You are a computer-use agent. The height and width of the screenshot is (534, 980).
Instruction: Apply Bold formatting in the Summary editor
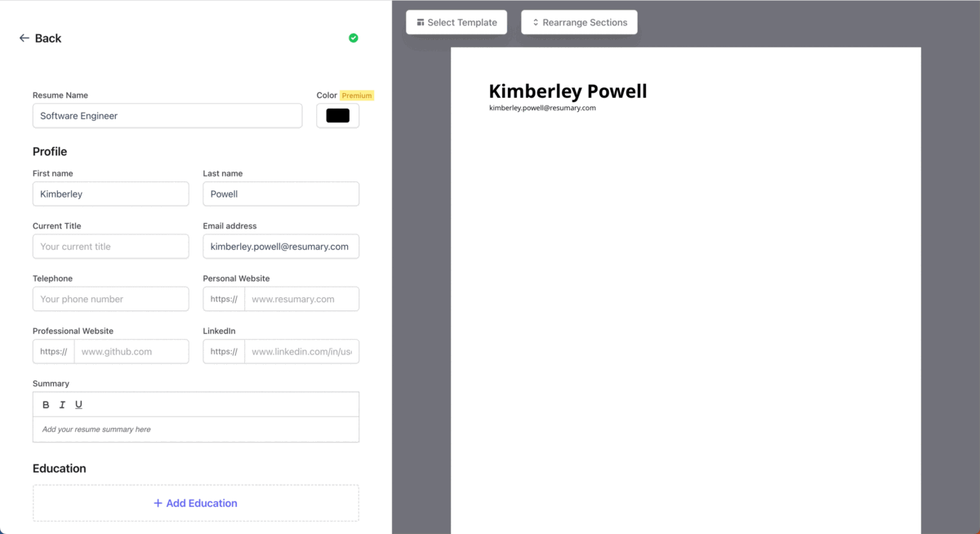coord(46,404)
